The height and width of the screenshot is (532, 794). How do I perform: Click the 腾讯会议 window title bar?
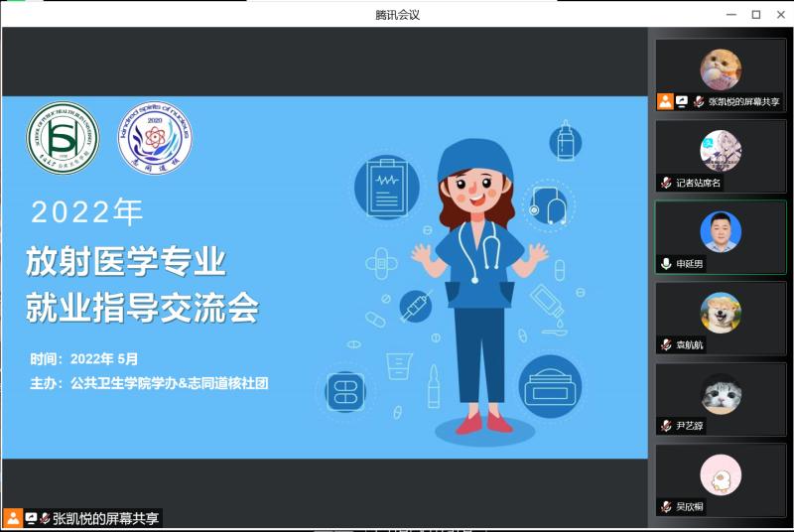tap(397, 14)
